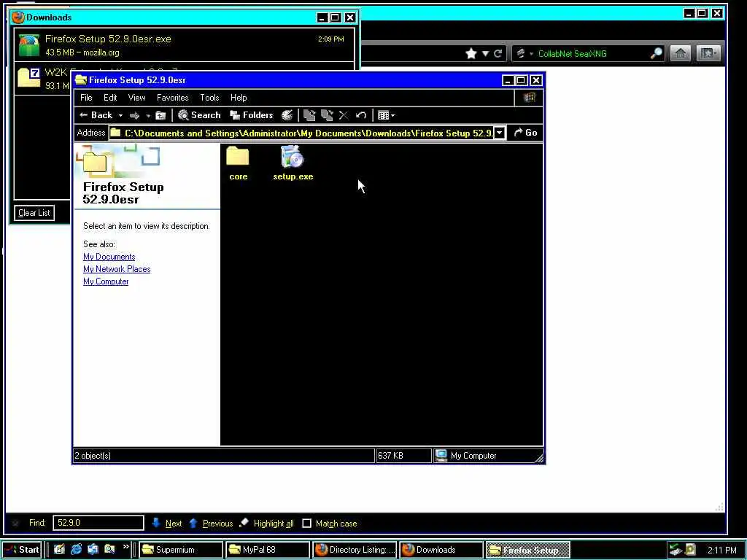Enable the Match case checkbox
This screenshot has height=560, width=747.
(x=307, y=524)
